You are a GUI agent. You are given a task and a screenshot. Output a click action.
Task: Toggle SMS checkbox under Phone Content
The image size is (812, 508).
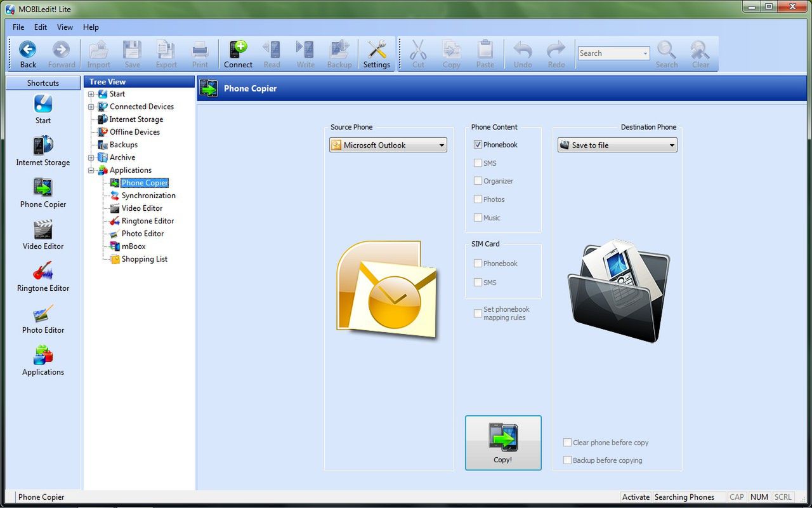(478, 163)
